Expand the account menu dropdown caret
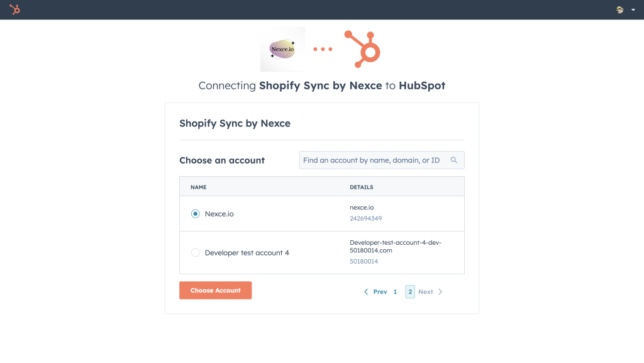This screenshot has height=363, width=644. (633, 10)
